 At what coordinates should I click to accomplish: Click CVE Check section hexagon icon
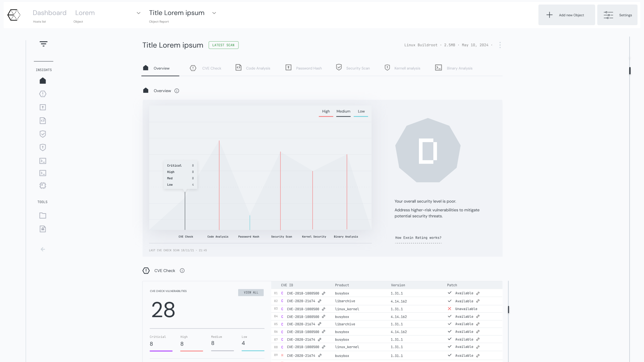pyautogui.click(x=146, y=270)
